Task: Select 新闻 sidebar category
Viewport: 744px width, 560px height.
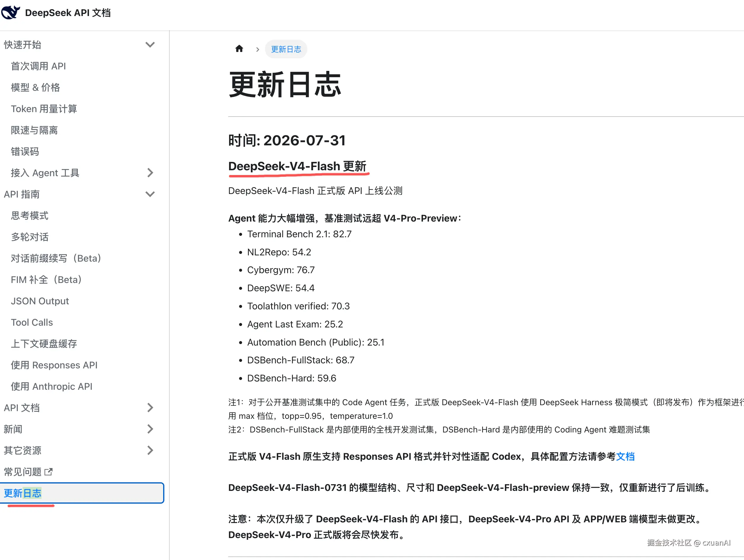Action: click(13, 429)
